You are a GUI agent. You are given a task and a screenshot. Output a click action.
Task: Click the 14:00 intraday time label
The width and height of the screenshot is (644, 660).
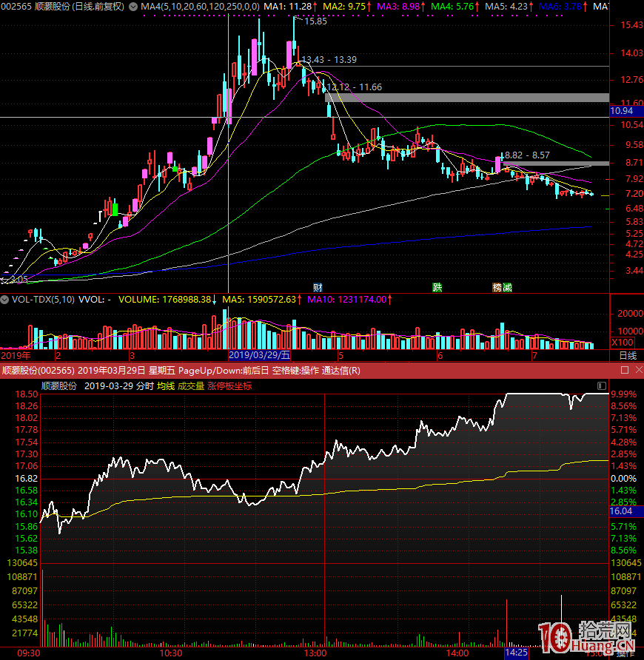(x=457, y=653)
